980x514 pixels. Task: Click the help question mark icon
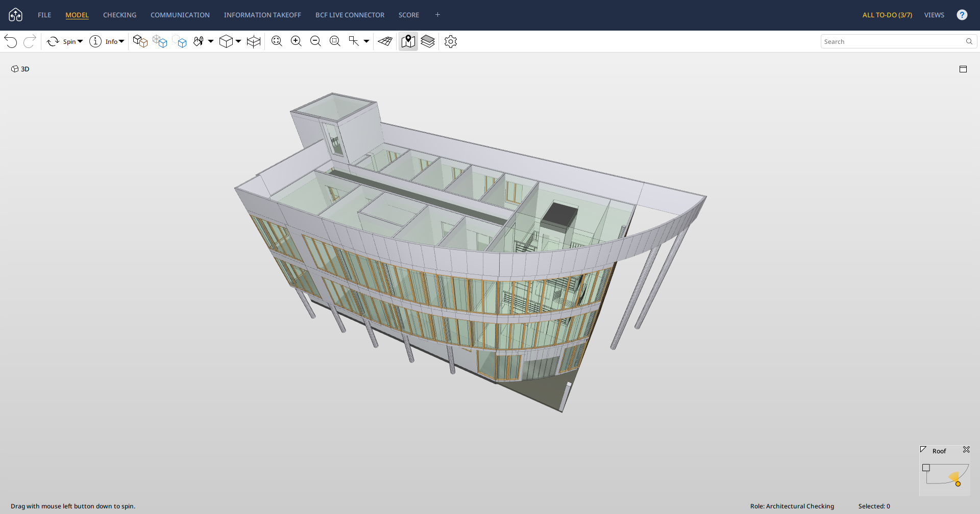[962, 15]
